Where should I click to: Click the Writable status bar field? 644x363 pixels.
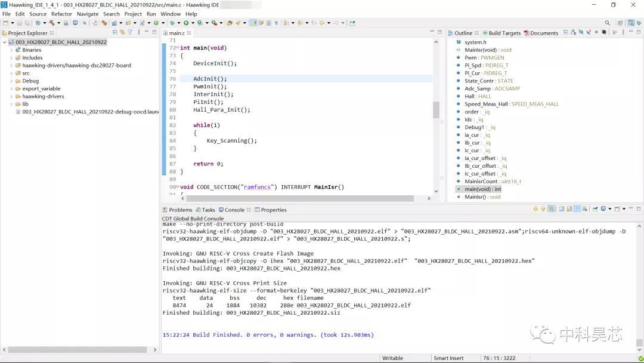tap(392, 358)
